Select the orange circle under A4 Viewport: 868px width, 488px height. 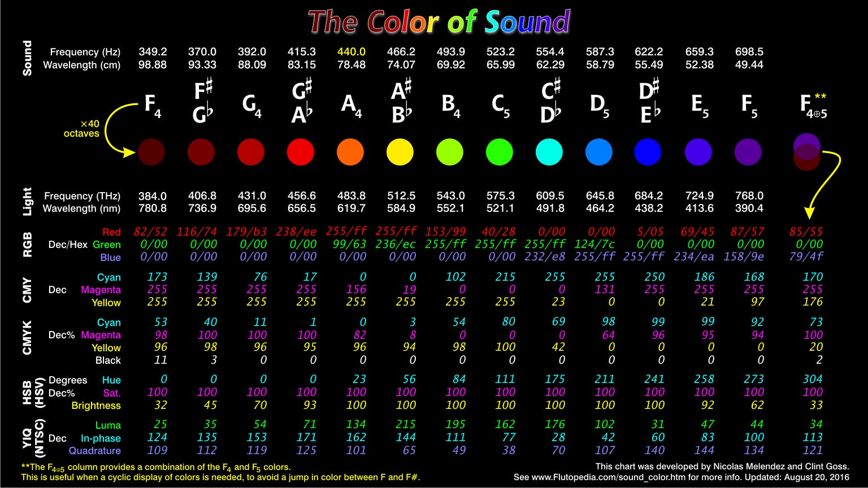[x=350, y=152]
